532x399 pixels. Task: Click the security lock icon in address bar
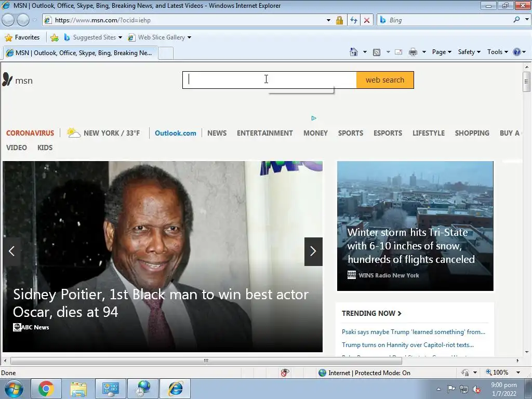click(339, 20)
